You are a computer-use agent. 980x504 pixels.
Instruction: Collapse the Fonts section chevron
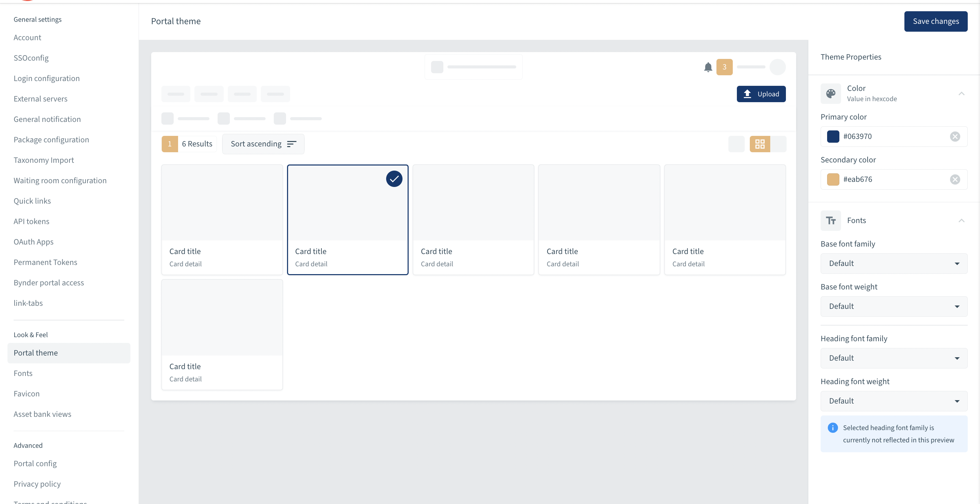(961, 221)
